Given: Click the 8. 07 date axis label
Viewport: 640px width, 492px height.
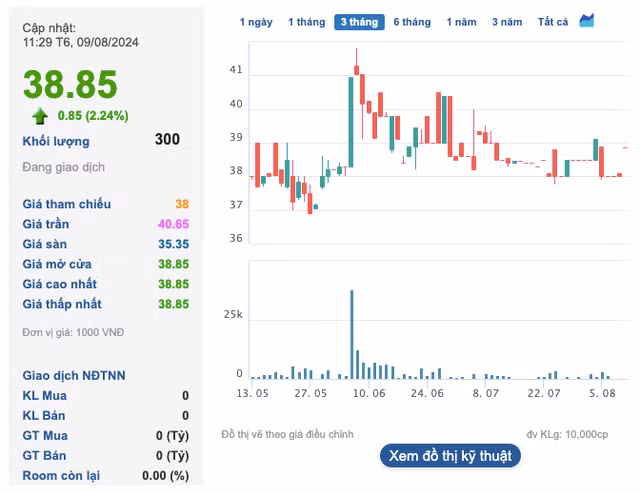Looking at the screenshot, I should click(x=485, y=393).
